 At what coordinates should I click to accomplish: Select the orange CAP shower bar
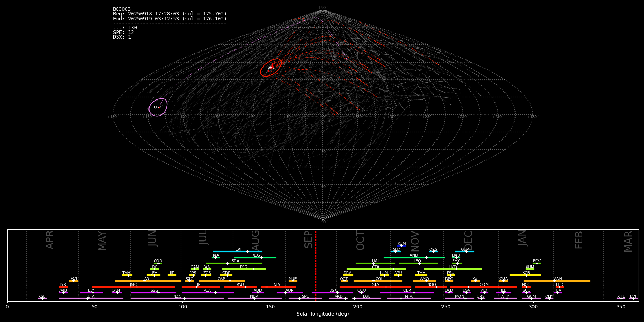pyautogui.click(x=222, y=281)
